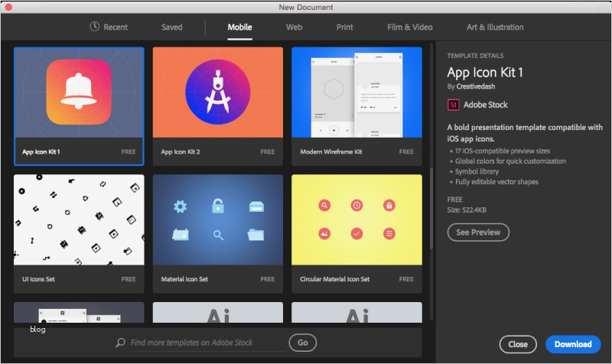Click the 'TEMPLATE DETAILS' heading
The width and height of the screenshot is (612, 364).
(475, 56)
